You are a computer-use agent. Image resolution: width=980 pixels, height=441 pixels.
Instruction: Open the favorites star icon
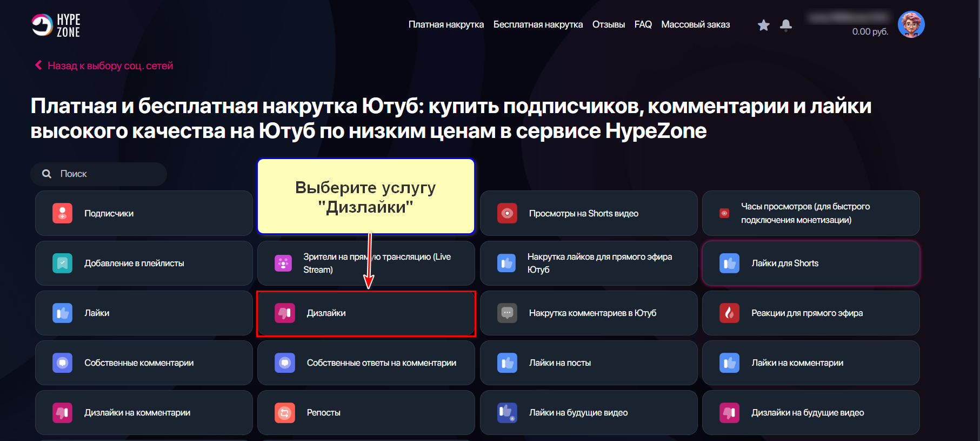click(x=763, y=25)
